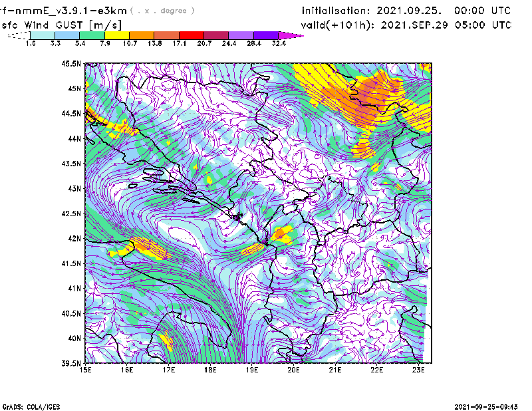Click the '40.5N' latitude label
Image resolution: width=532 pixels, height=411 pixels.
(x=72, y=313)
